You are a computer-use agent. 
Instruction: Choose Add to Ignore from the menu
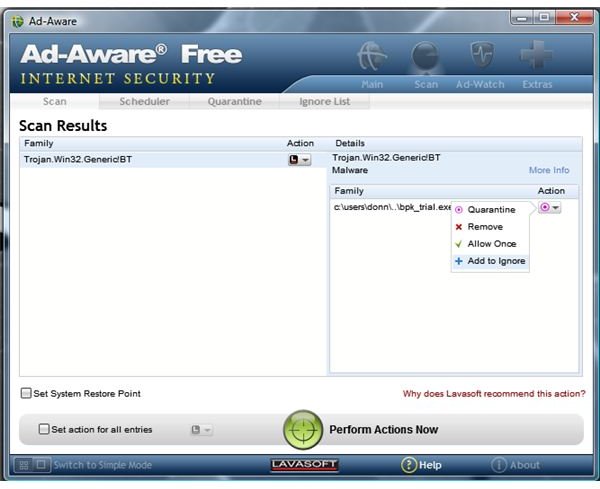click(x=491, y=261)
